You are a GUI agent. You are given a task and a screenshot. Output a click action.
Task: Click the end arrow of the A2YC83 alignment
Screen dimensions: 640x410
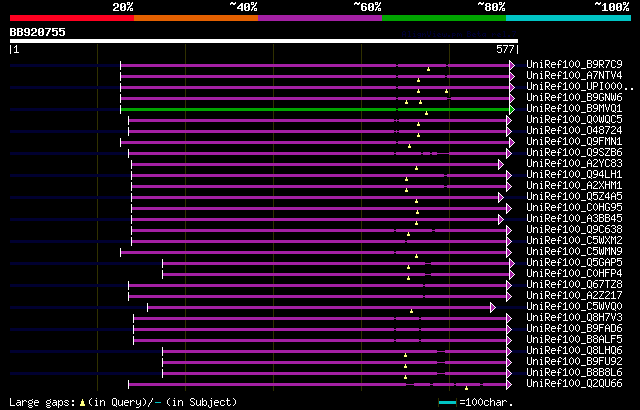click(x=500, y=164)
